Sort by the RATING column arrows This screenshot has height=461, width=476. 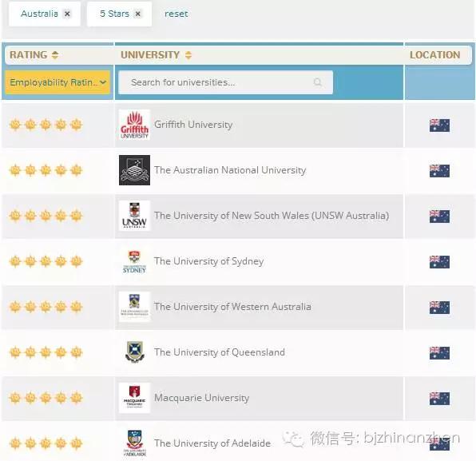pos(55,55)
